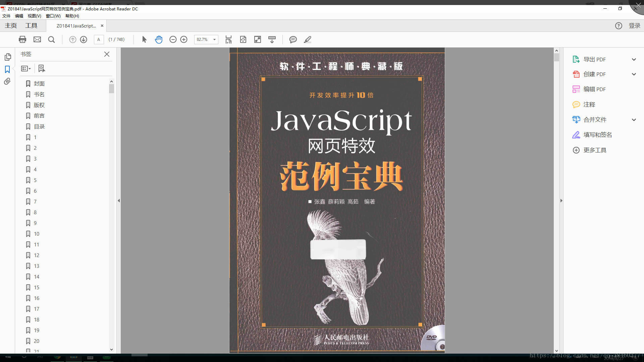Toggle the attachments paperclip panel
This screenshot has width=644, height=362.
[7, 81]
